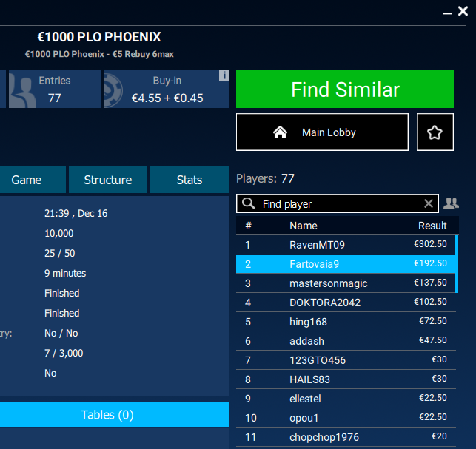Screen dimensions: 476x449
Task: Click the €102.50 result value
Action: coord(430,302)
